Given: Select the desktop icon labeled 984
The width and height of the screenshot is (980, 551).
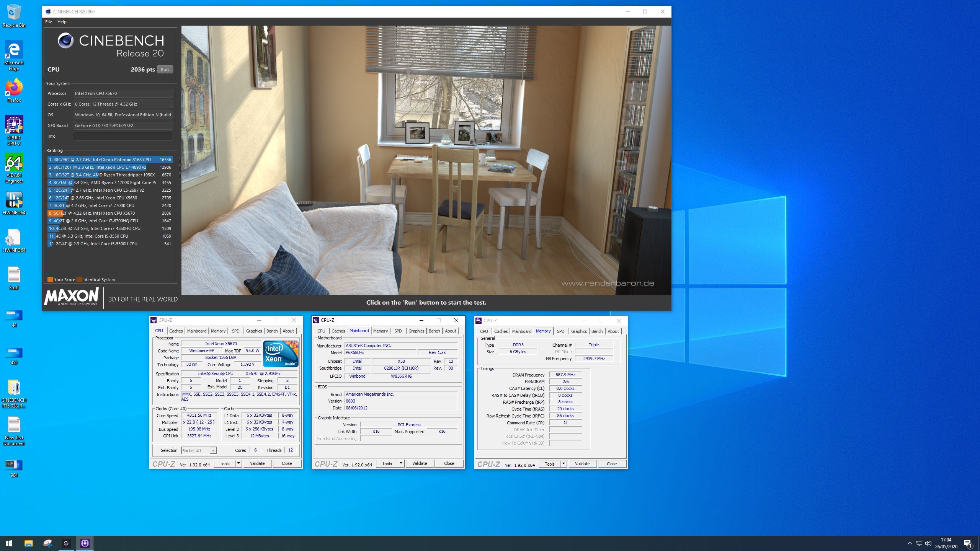Looking at the screenshot, I should tap(14, 468).
